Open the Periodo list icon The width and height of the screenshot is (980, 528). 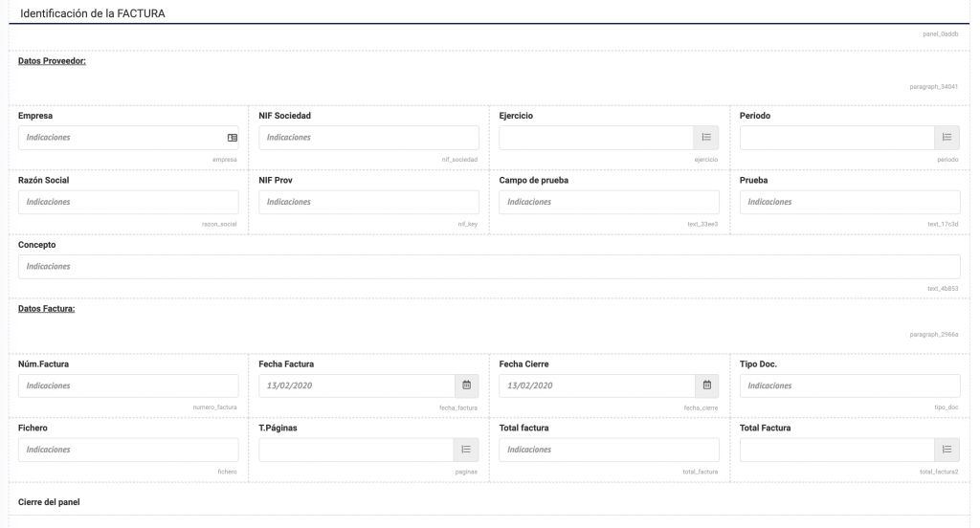[x=947, y=138]
